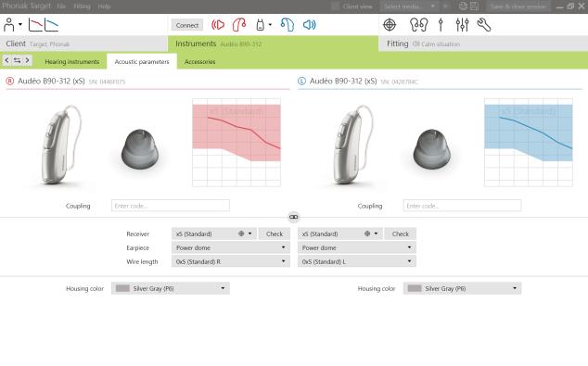Click the equalizer sliders fine tuning icon
588x366 pixels.
(x=462, y=25)
